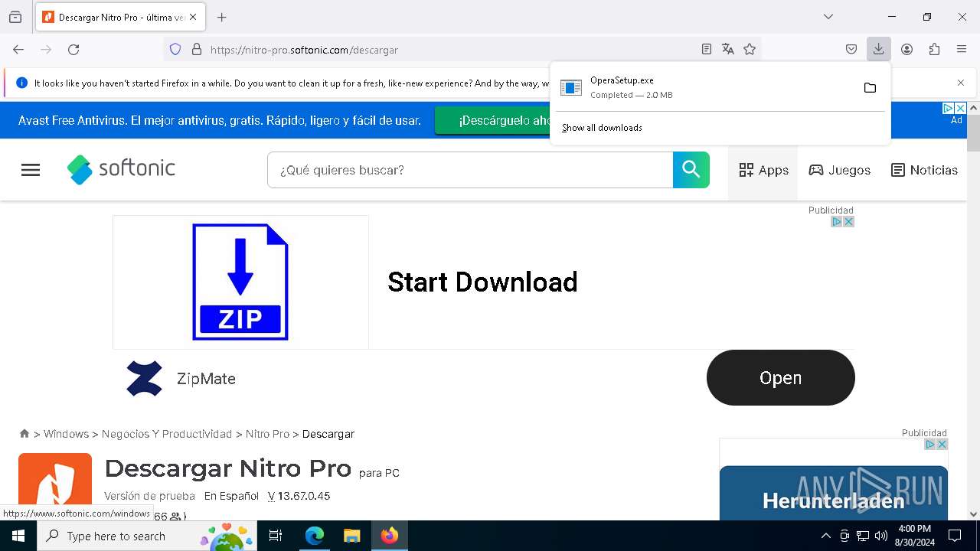Click the taskbar search box

point(147,536)
